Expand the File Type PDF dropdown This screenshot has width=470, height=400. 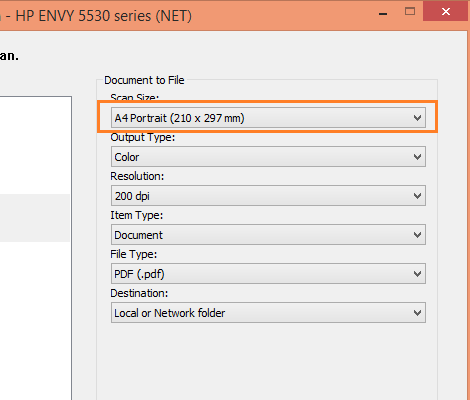(x=268, y=274)
